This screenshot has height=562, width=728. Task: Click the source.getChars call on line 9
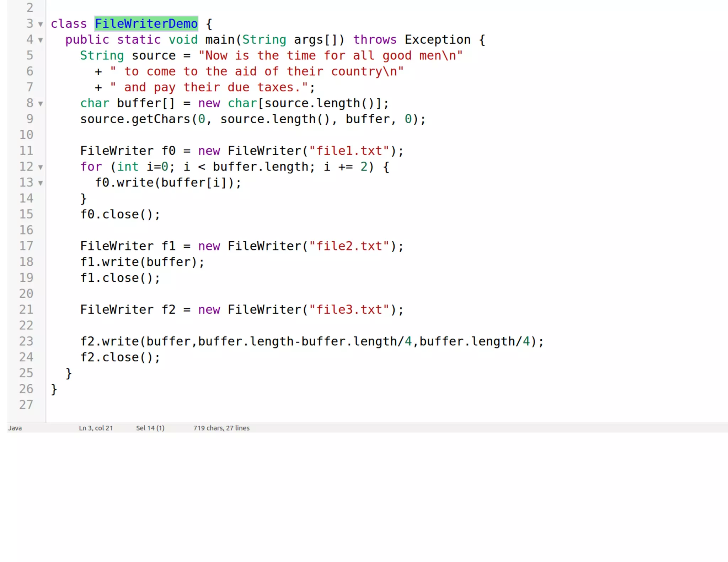[135, 119]
